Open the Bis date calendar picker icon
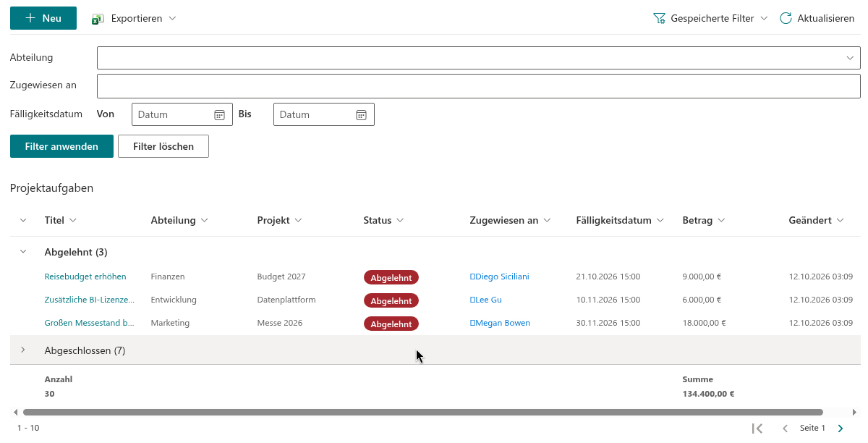 click(362, 114)
